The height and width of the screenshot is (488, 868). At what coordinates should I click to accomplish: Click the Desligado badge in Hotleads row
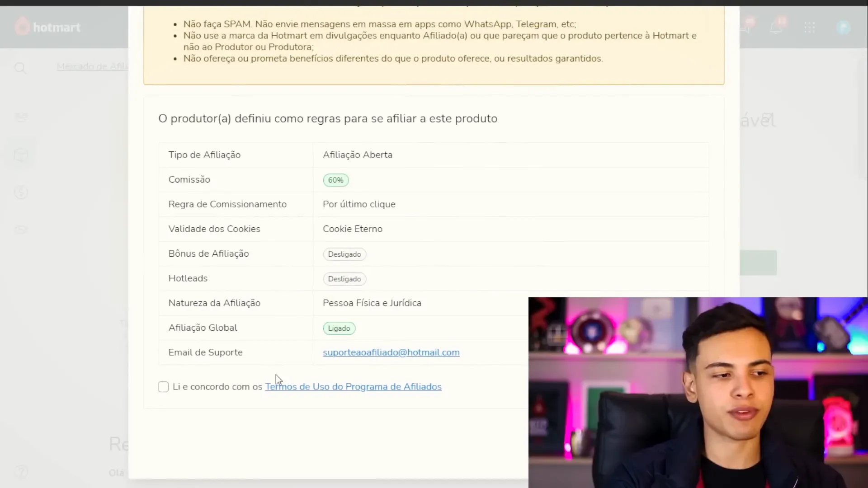344,279
